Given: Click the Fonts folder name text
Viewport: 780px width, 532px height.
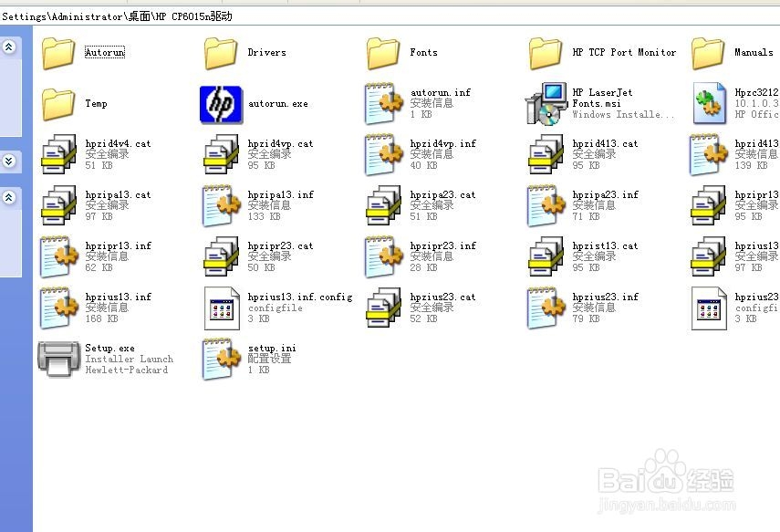Looking at the screenshot, I should coord(424,52).
